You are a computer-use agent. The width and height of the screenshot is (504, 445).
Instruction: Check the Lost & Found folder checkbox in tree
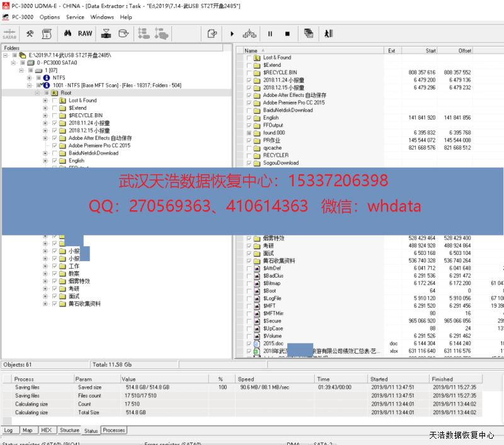click(x=54, y=101)
